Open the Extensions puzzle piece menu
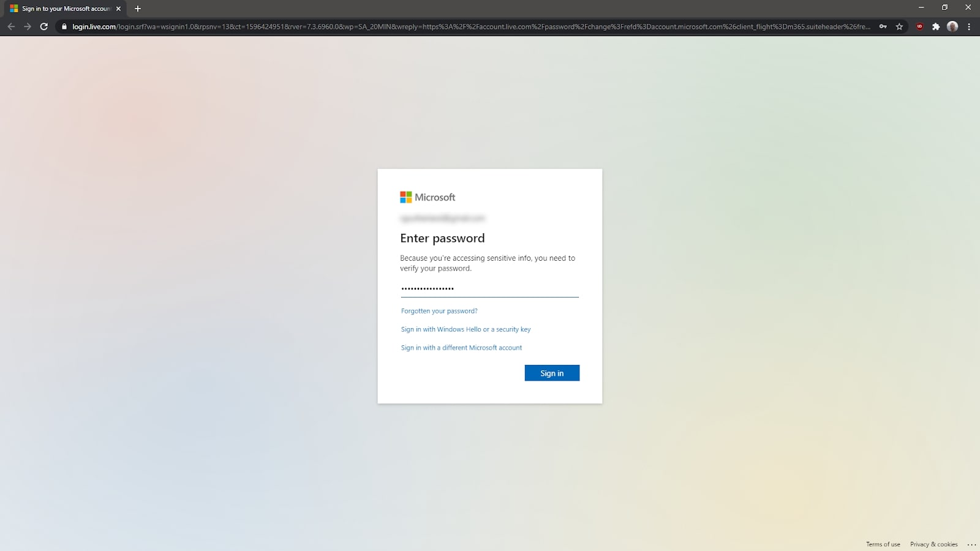The image size is (980, 551). pyautogui.click(x=936, y=26)
